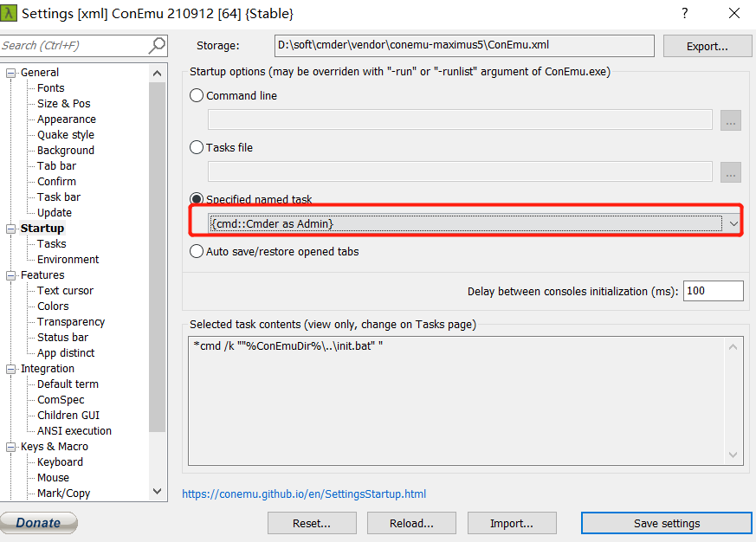
Task: Select the Tasks file radio button
Action: [x=197, y=147]
